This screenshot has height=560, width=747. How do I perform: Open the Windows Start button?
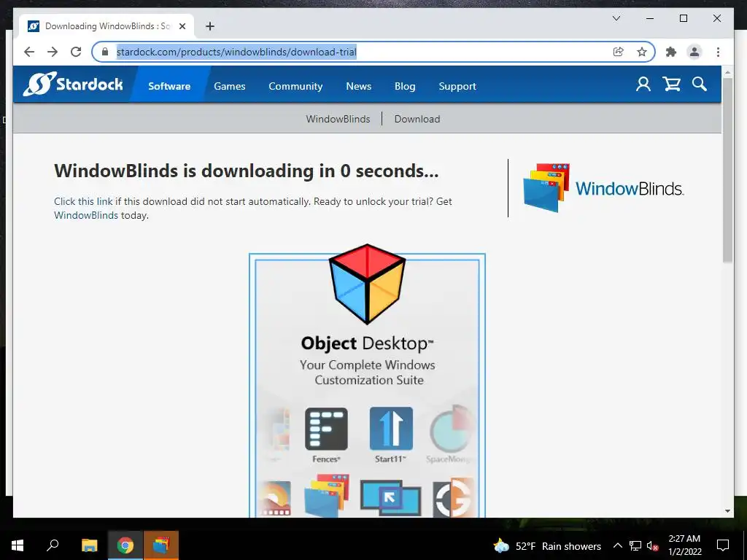(x=18, y=545)
